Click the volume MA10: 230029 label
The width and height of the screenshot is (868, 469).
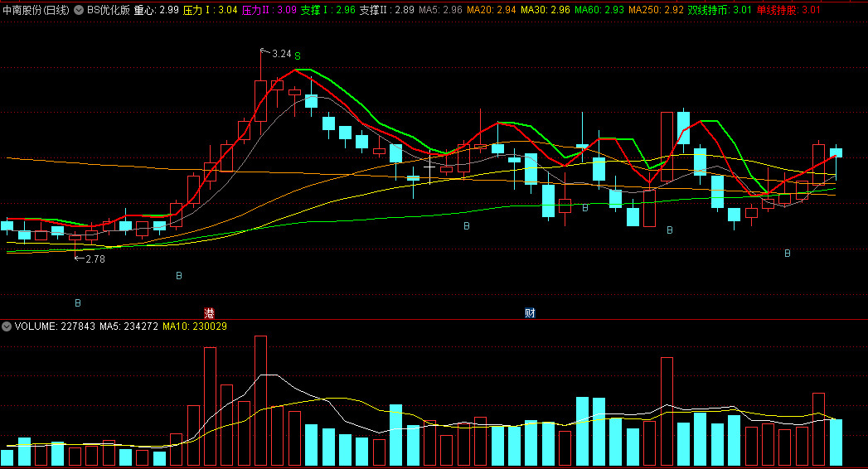point(195,326)
